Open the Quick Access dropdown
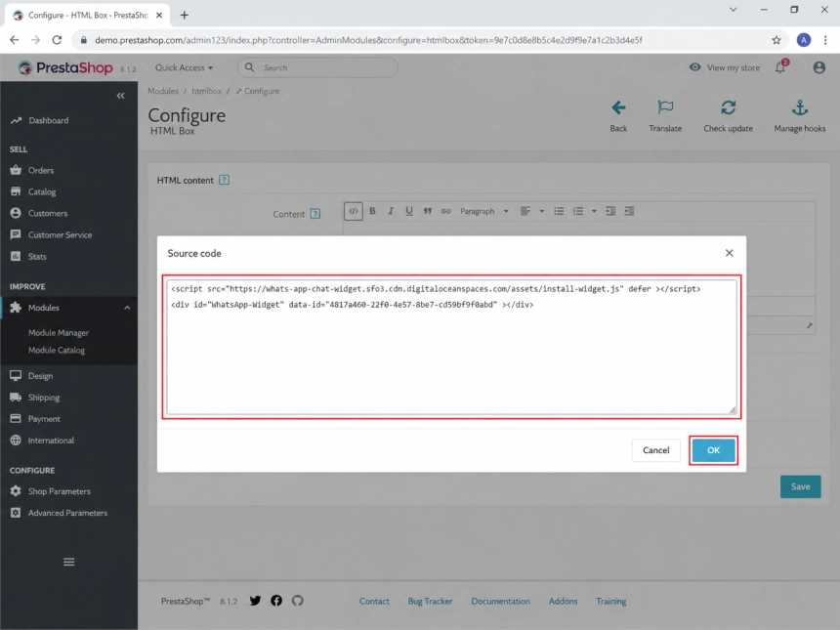This screenshot has width=840, height=630. click(x=184, y=67)
